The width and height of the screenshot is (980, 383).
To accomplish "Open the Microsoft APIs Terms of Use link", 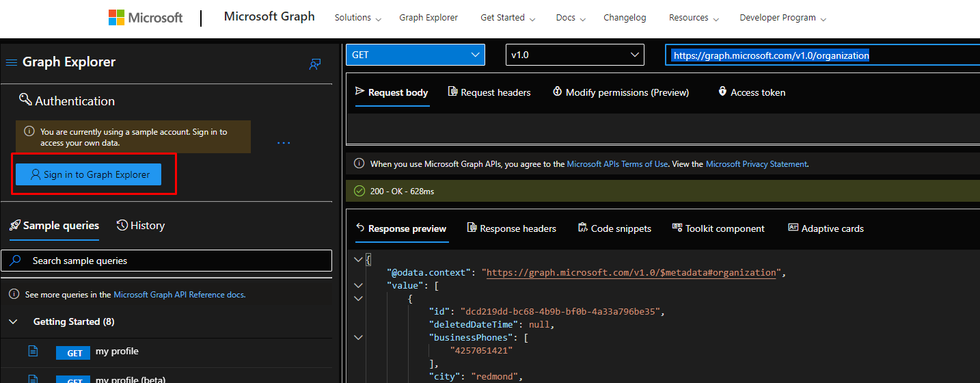I will (617, 164).
